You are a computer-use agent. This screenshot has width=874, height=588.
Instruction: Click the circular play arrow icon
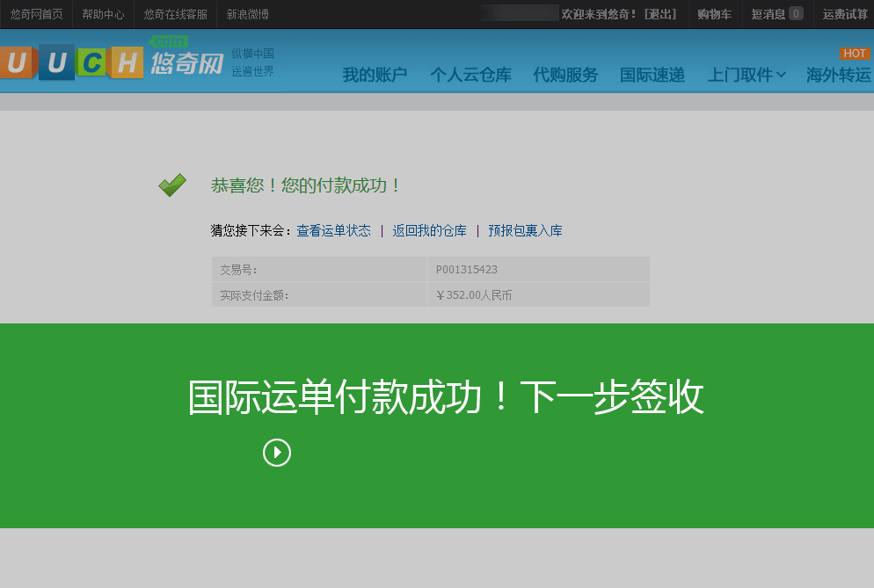277,453
